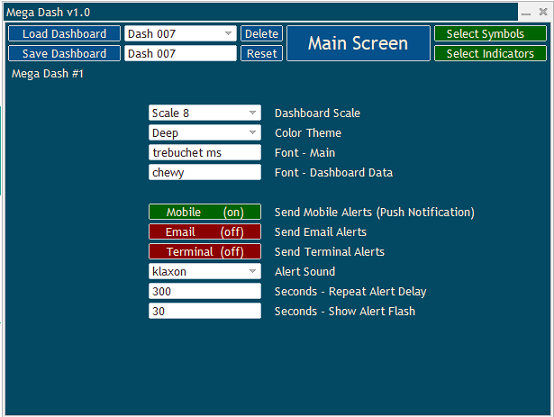Open the Color Theme dropdown
This screenshot has height=417, width=554.
[x=205, y=133]
